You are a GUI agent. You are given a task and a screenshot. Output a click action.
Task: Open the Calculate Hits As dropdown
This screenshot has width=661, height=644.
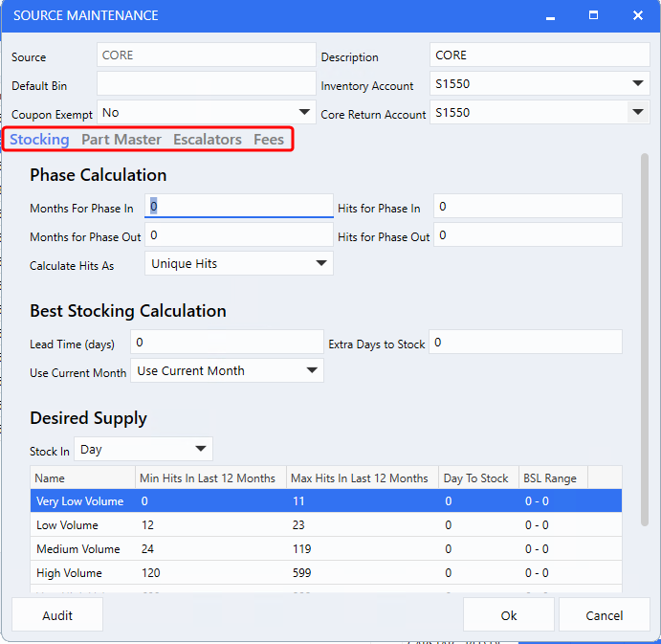click(x=238, y=264)
